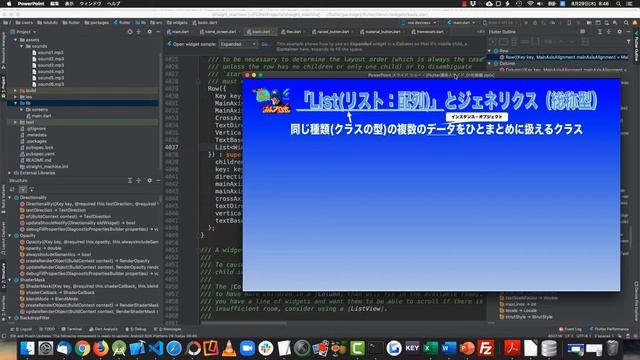Open the Expanded widget sample dropdown
The width and height of the screenshot is (640, 360).
click(238, 44)
